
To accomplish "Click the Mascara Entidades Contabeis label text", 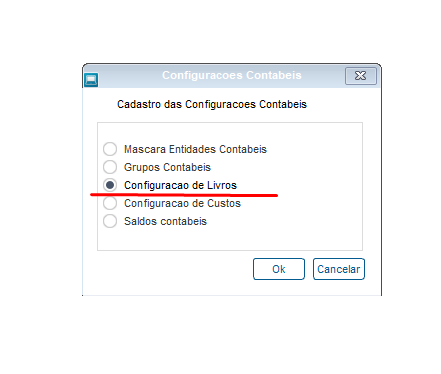I will (195, 149).
